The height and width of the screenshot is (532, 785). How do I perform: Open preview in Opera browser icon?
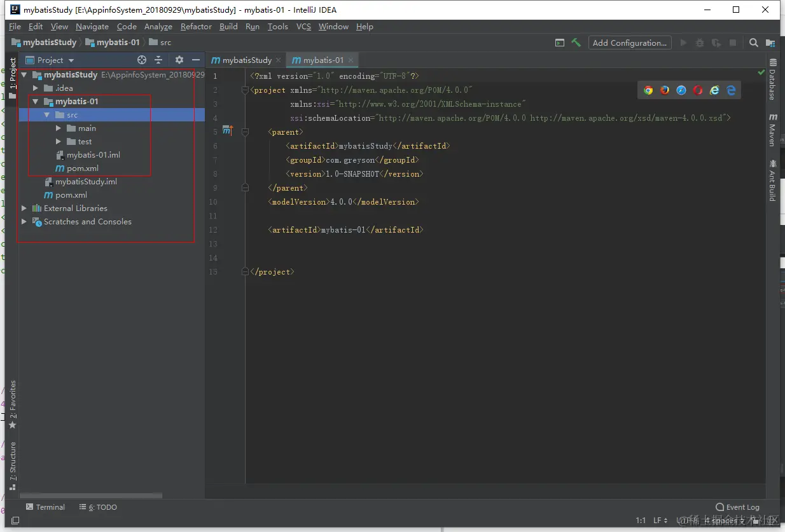(698, 90)
